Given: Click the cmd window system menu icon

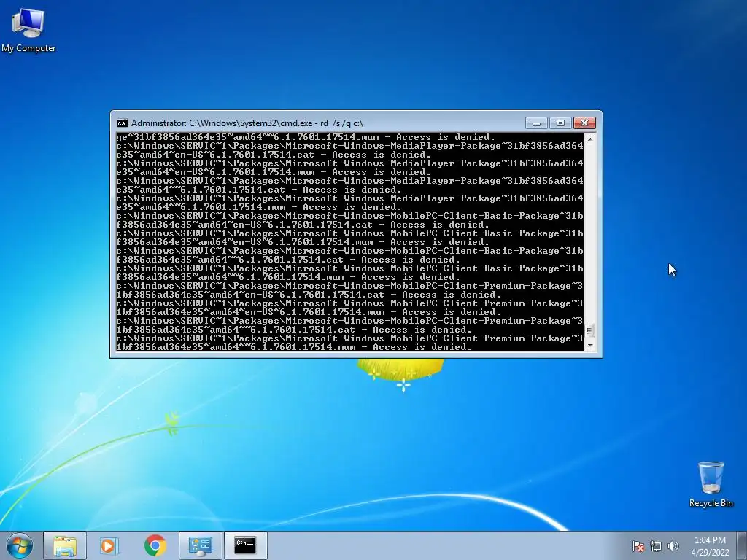Looking at the screenshot, I should click(123, 123).
